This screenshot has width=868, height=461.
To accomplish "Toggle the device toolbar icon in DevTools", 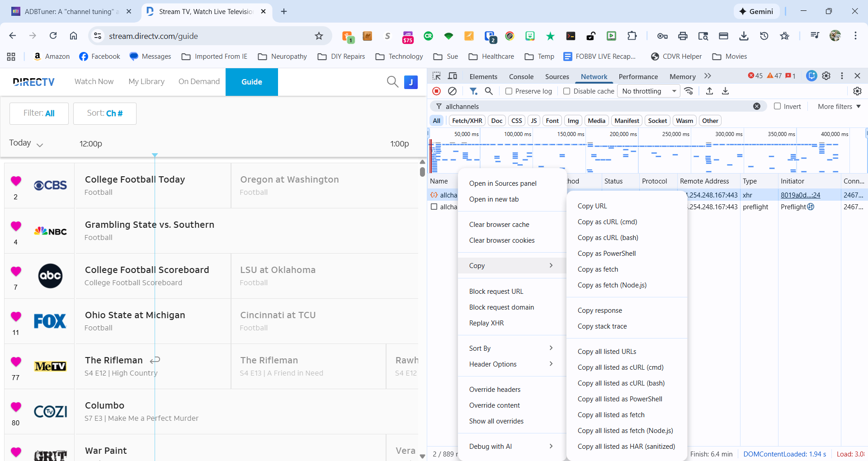I will [452, 76].
